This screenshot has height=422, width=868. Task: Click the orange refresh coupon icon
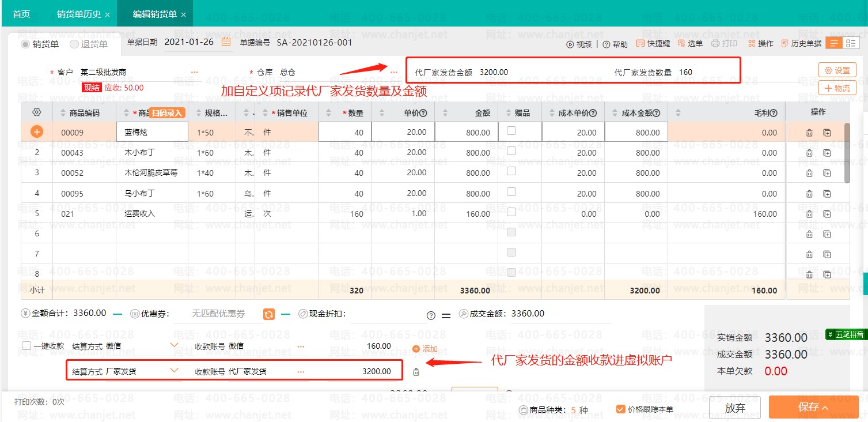[269, 314]
